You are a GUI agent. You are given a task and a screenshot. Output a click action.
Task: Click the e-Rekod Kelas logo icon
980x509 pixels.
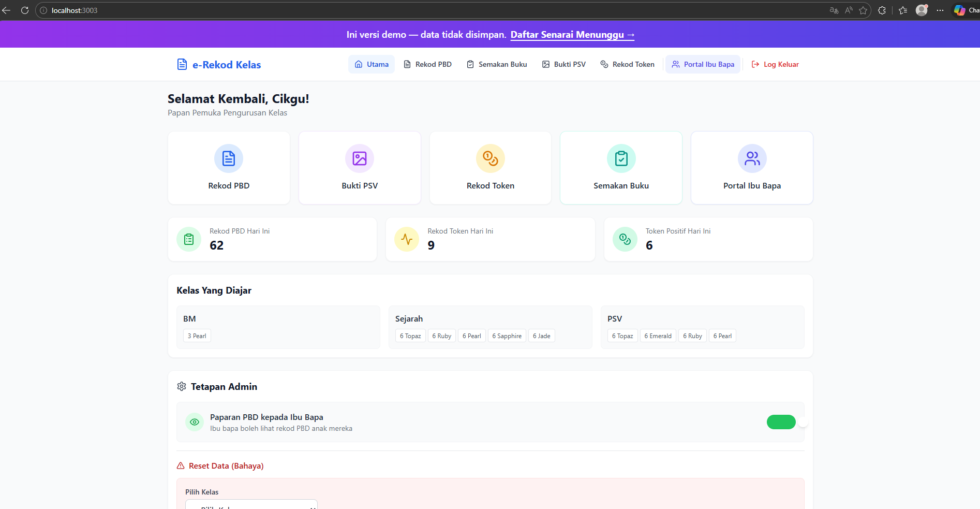(x=182, y=65)
